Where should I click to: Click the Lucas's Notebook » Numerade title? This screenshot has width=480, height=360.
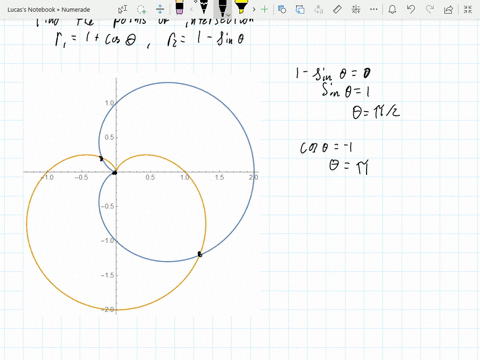(49, 10)
